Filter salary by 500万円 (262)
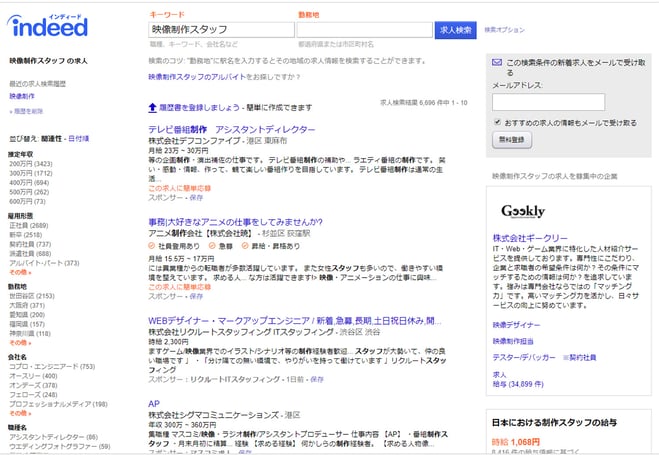Viewport: 659px width, 455px height. click(x=29, y=192)
